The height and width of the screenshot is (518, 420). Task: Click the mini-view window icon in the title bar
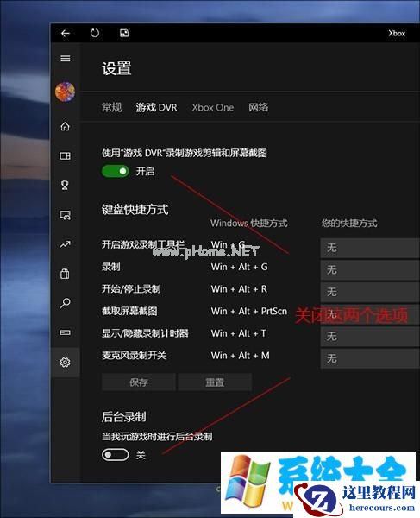(x=124, y=33)
